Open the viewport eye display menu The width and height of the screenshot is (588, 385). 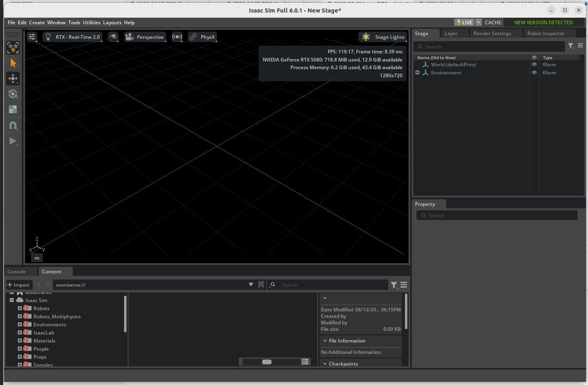pyautogui.click(x=114, y=37)
